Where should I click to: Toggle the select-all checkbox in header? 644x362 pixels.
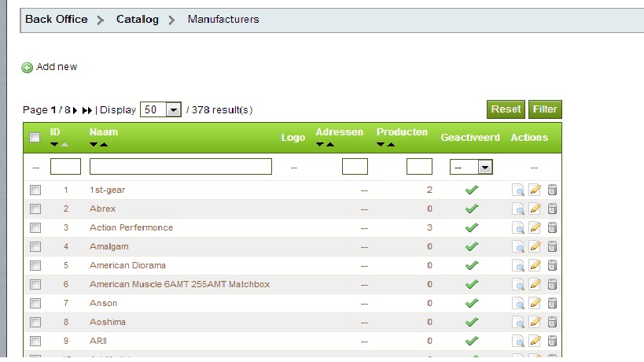tap(35, 137)
